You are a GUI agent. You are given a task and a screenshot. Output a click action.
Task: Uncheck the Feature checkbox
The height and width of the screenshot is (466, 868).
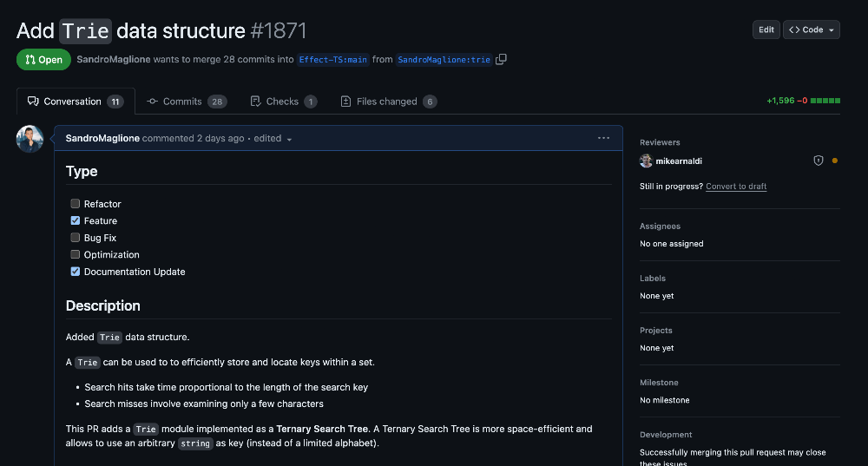click(76, 220)
